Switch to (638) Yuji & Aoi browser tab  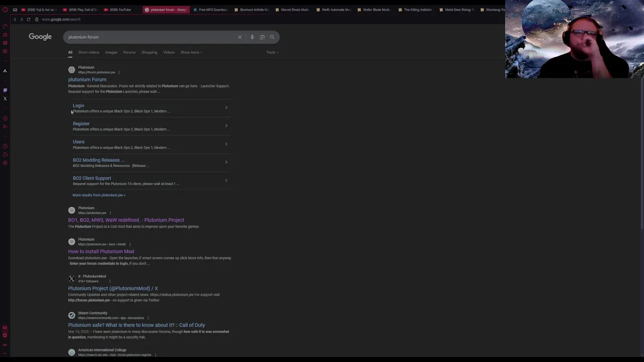[39, 10]
